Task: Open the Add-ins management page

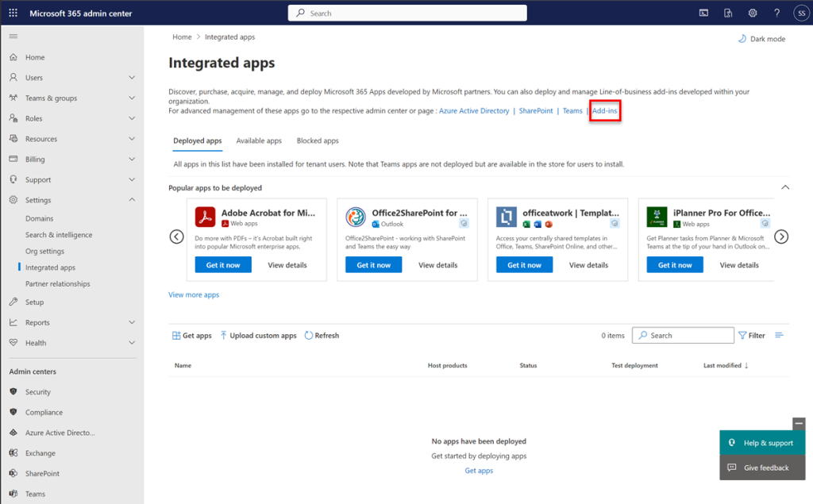Action: click(605, 110)
